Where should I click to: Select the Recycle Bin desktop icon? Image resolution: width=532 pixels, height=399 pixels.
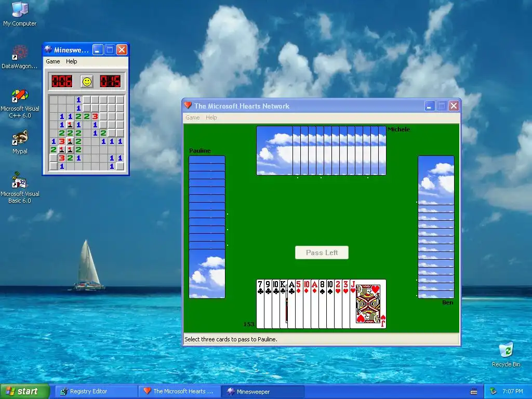point(506,354)
